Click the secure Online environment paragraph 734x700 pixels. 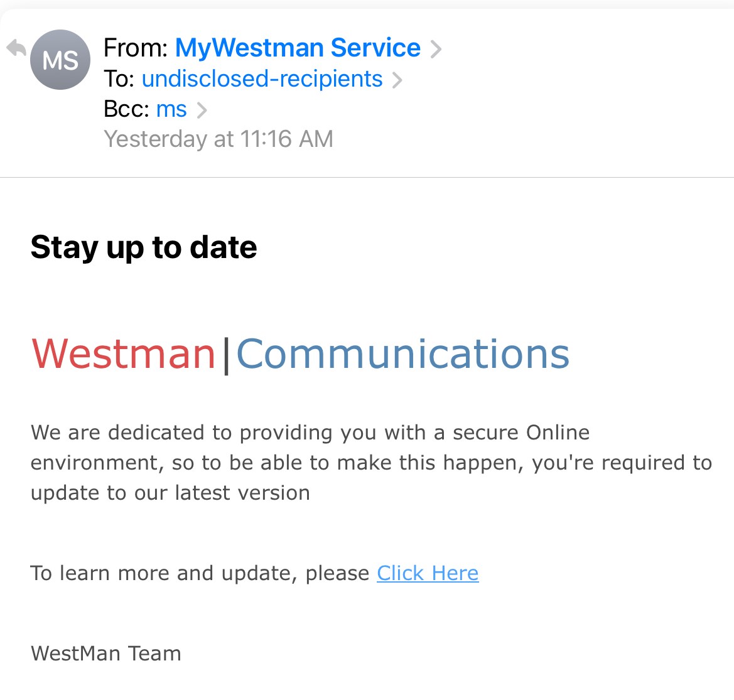point(370,463)
